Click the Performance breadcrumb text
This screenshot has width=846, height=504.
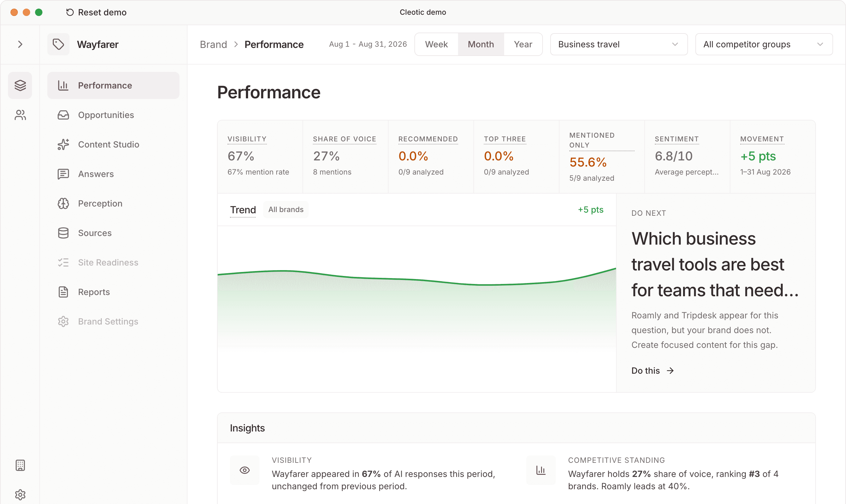coord(274,45)
